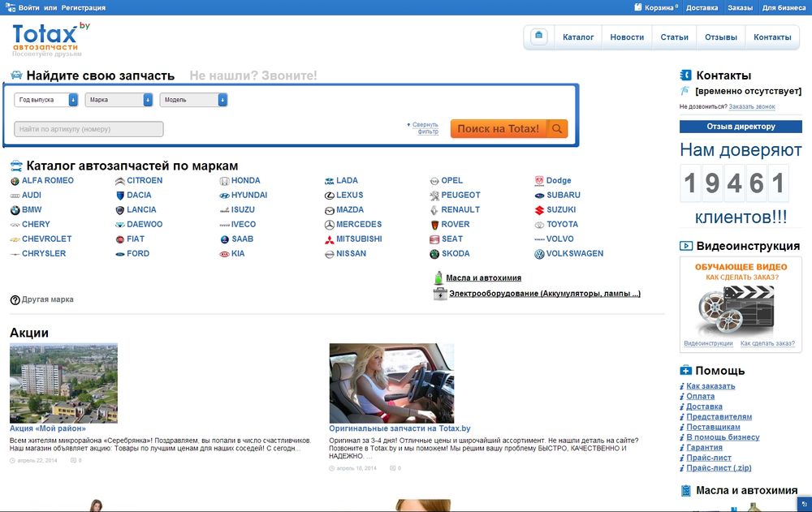
Task: Click the Mitsubishi red diamonds icon
Action: coord(330,239)
